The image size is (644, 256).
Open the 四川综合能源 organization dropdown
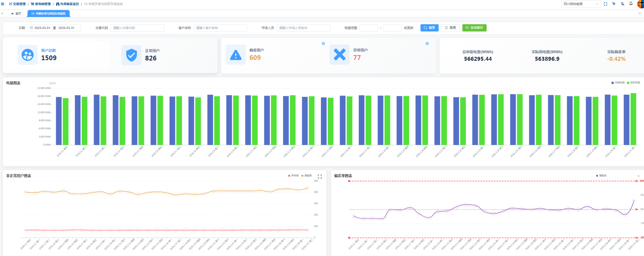[581, 4]
